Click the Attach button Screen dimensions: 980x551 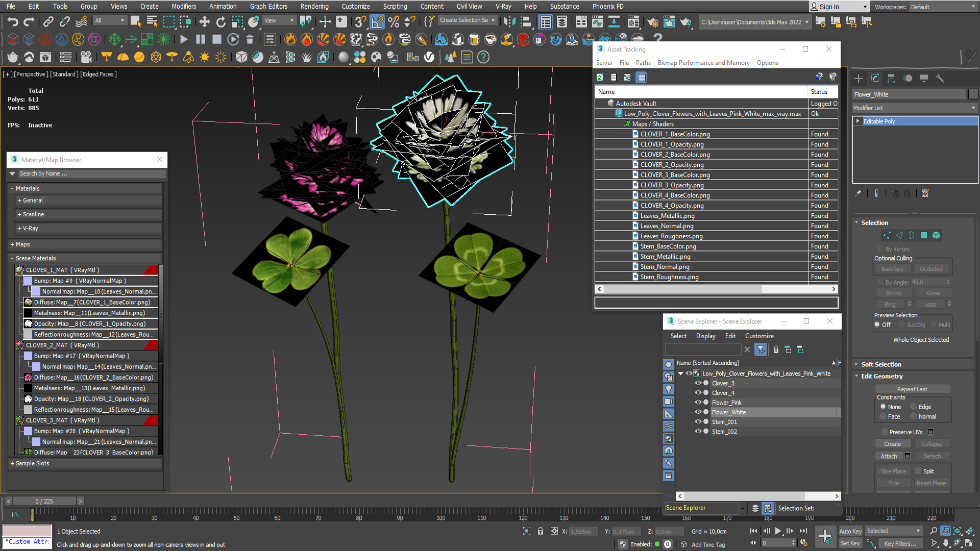pos(889,456)
